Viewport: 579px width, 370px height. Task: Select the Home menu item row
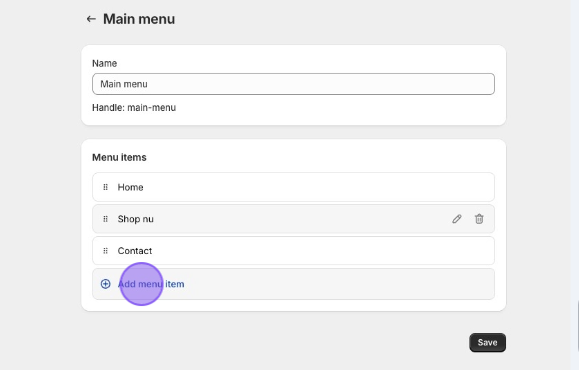[293, 187]
